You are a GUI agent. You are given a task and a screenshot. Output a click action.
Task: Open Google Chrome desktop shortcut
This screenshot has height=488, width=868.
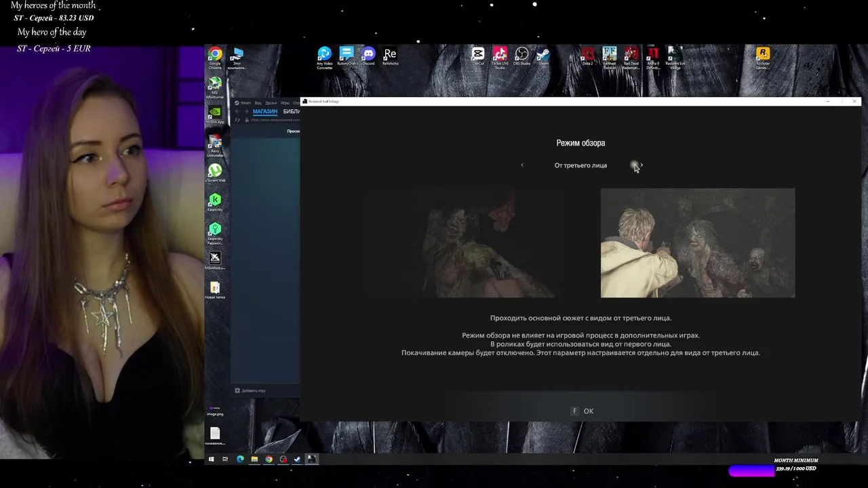(x=215, y=58)
